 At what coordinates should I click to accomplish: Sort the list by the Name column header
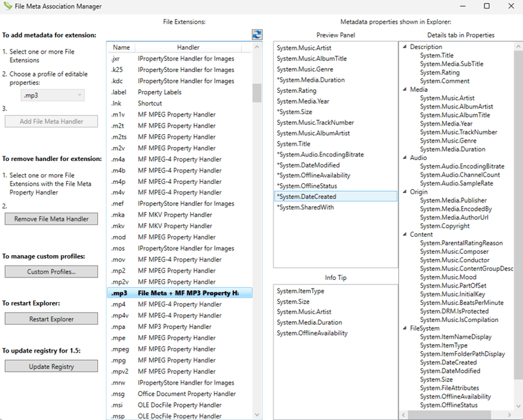click(121, 47)
